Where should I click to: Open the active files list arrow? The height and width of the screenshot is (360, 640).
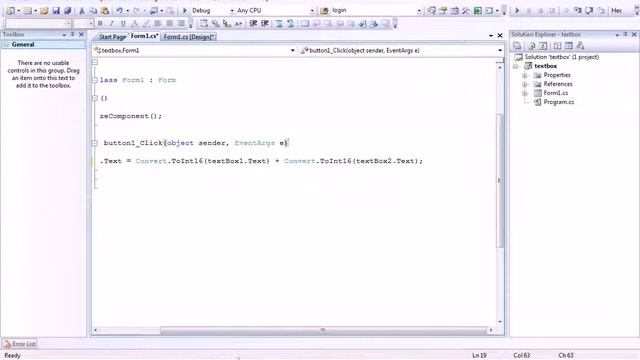click(x=491, y=36)
